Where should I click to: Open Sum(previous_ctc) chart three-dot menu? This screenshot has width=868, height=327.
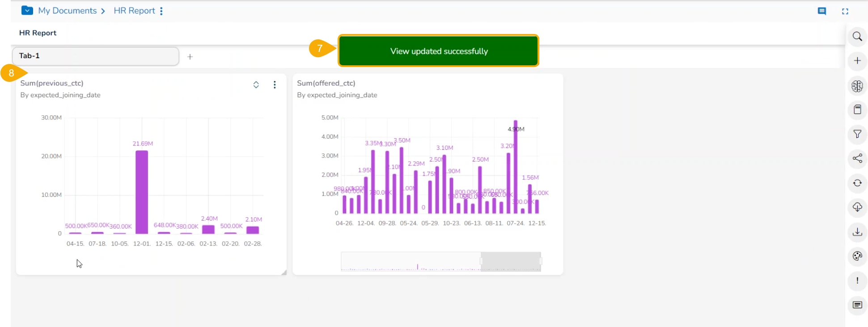tap(275, 85)
